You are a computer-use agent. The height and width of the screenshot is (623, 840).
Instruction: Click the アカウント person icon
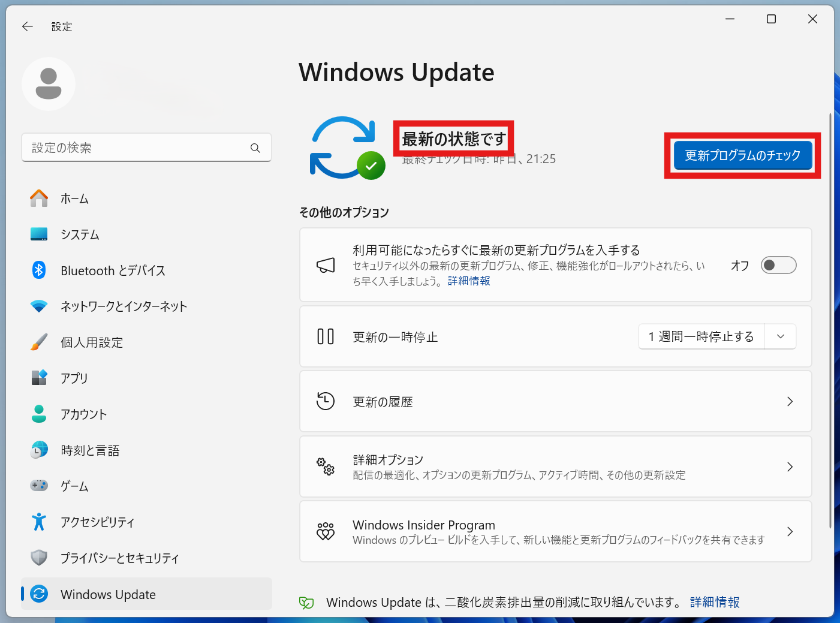click(x=39, y=414)
